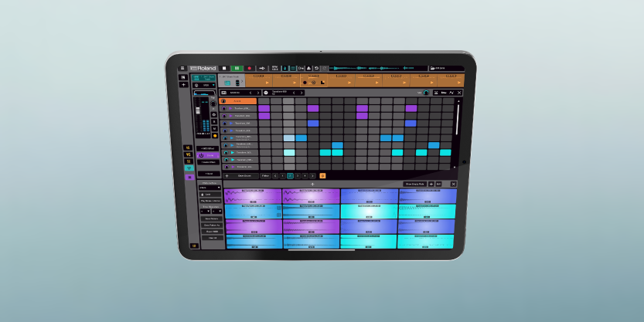The image size is (644, 322).
Task: Preview the second purple drum row sample
Action: (231, 116)
